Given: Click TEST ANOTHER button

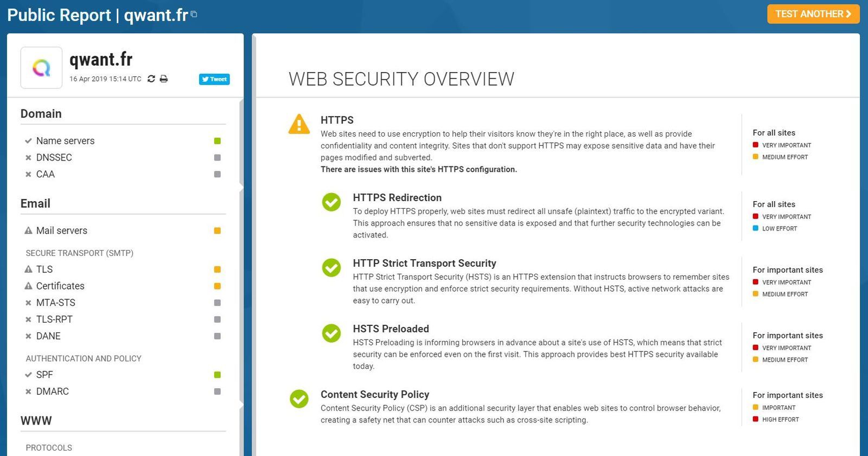Looking at the screenshot, I should [813, 14].
